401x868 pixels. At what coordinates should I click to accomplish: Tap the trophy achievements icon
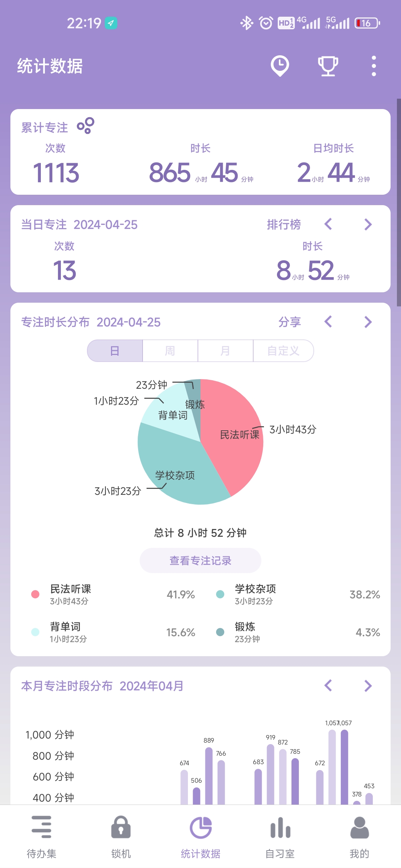click(x=328, y=66)
